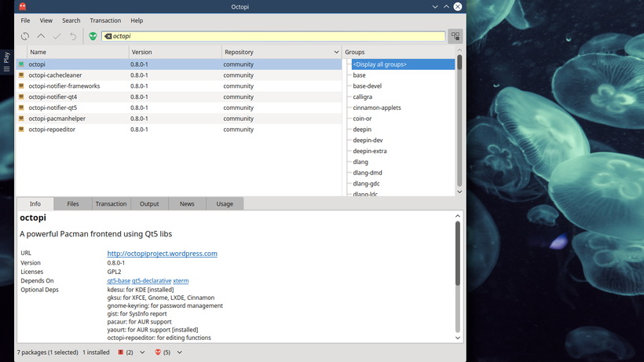The image size is (644, 362).
Task: Select the dlang group
Action: coord(360,162)
